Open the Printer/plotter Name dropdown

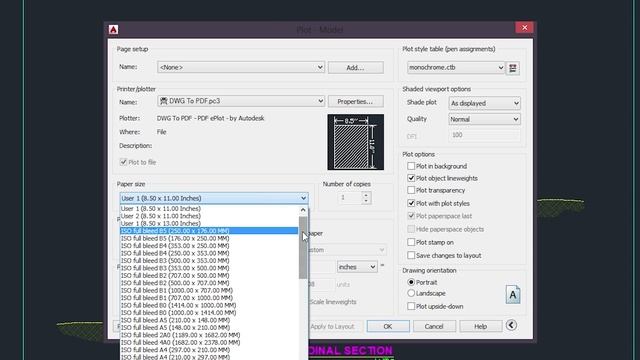click(x=241, y=101)
